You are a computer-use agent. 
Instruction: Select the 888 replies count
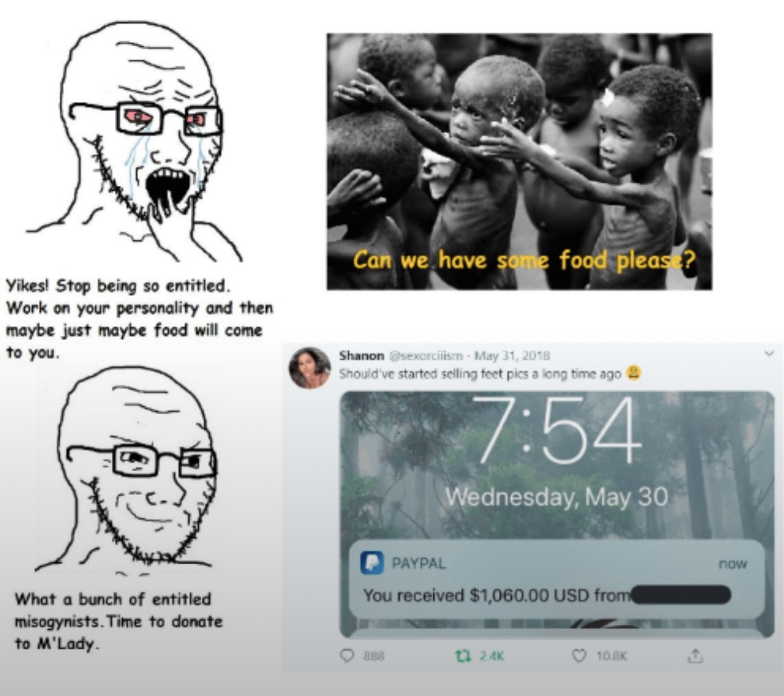click(x=374, y=656)
